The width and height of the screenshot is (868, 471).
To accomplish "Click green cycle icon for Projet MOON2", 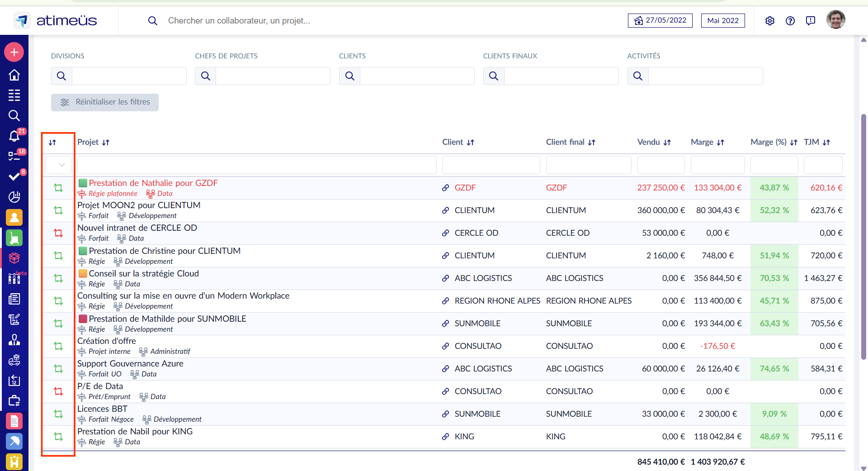I will point(58,210).
